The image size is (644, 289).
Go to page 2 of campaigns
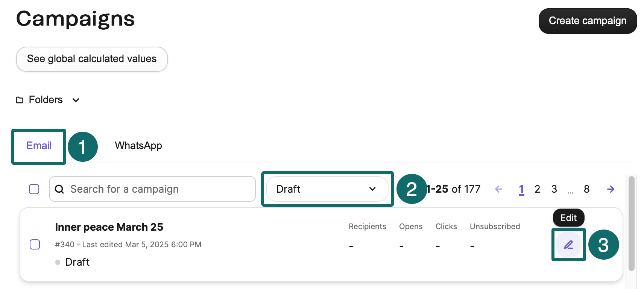point(537,189)
